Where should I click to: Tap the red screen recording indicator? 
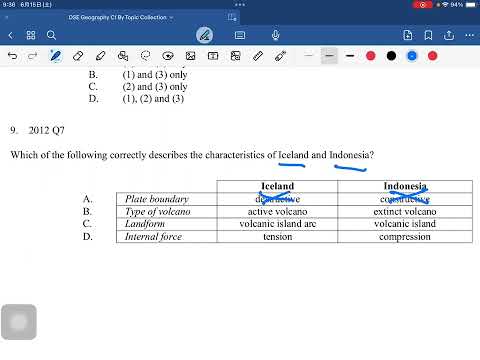pos(423,5)
